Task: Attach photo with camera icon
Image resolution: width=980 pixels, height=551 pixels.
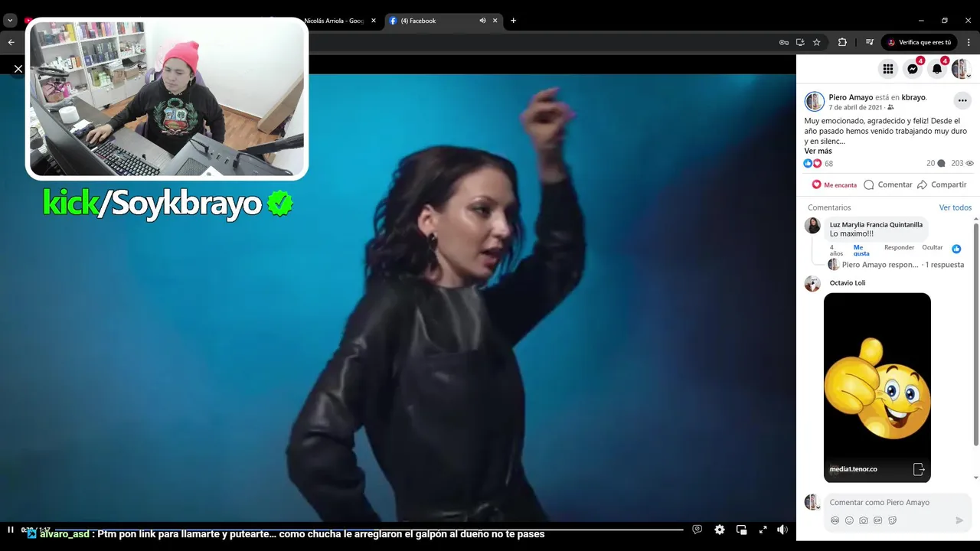Action: click(x=864, y=520)
